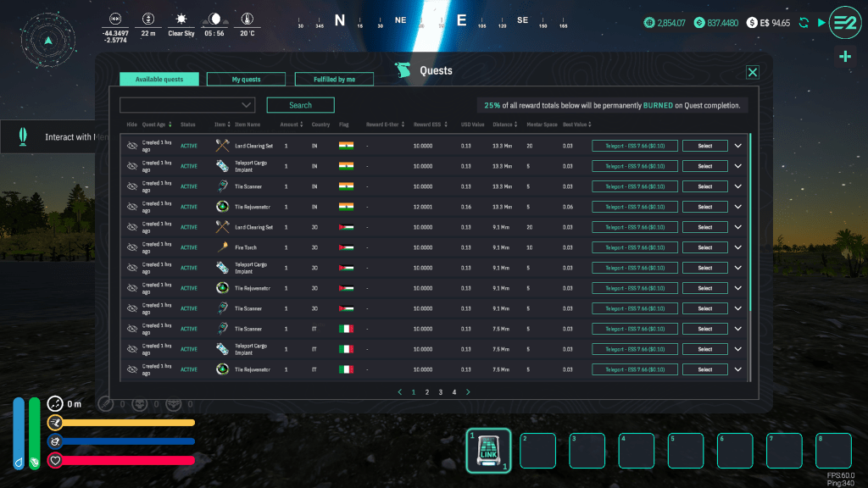Click the 837.4480 Essence balance icon
868x488 pixels.
[x=699, y=23]
